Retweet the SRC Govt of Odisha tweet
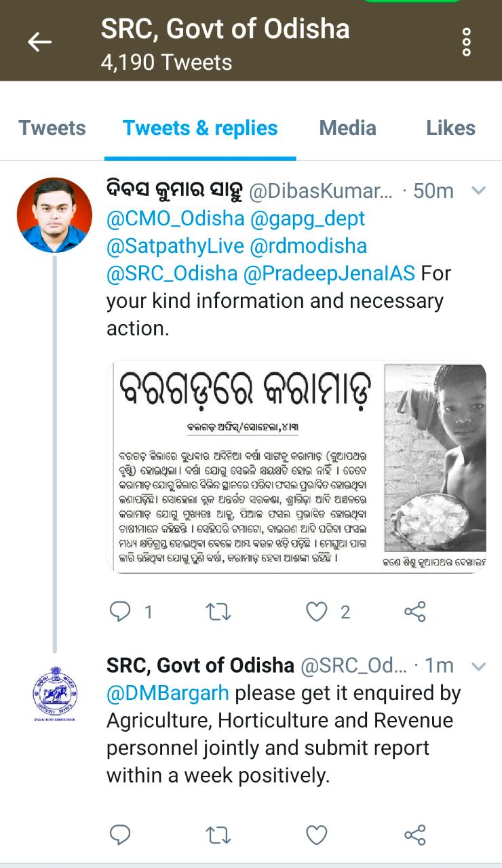Viewport: 502px width, 868px height. [218, 835]
